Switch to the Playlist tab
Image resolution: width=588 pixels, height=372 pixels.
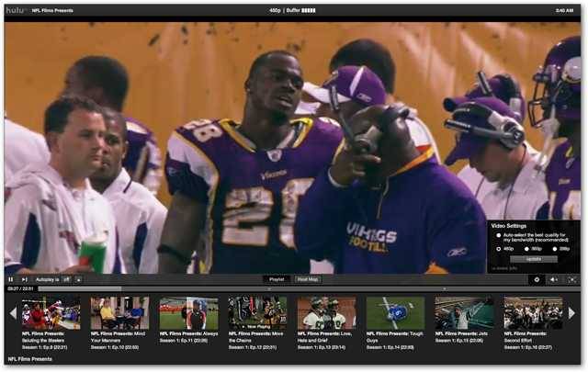(277, 279)
